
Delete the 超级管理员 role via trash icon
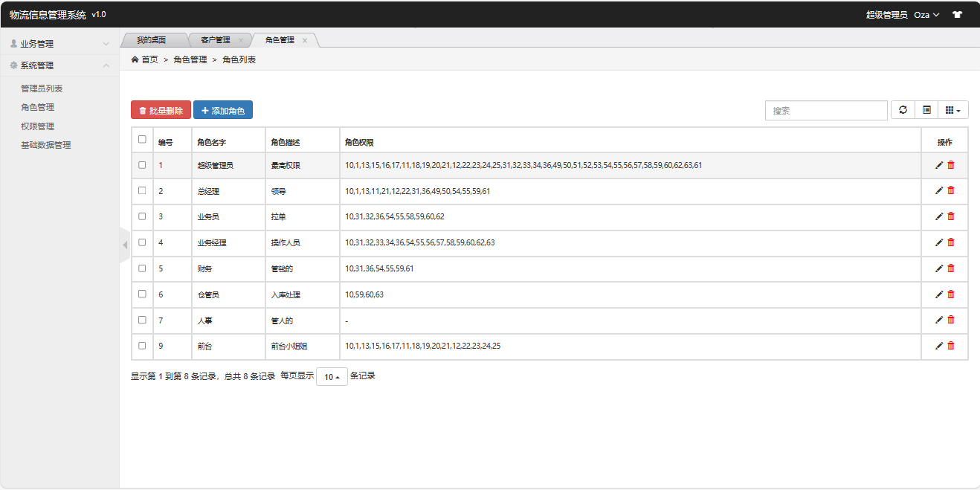951,165
